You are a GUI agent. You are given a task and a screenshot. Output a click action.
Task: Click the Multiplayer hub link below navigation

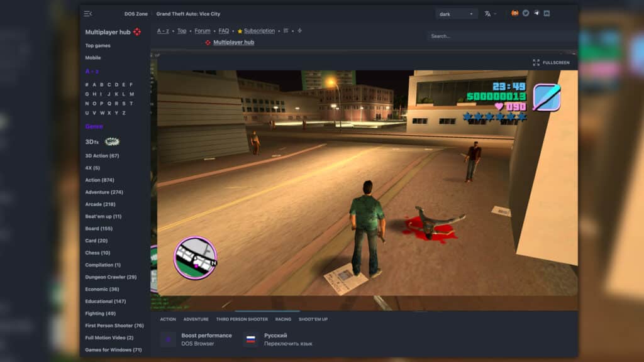point(233,43)
